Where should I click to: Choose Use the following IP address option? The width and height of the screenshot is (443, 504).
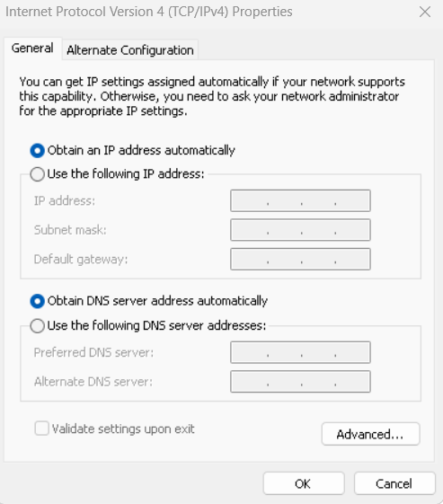38,174
